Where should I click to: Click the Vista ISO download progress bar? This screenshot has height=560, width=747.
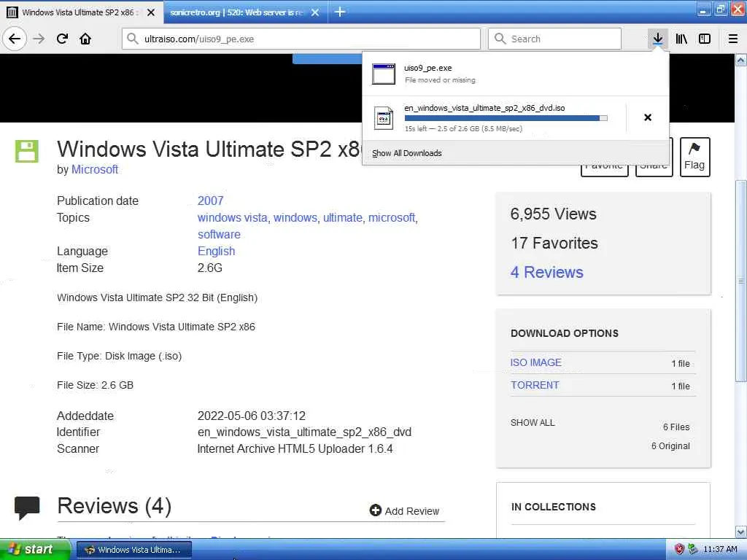click(506, 117)
